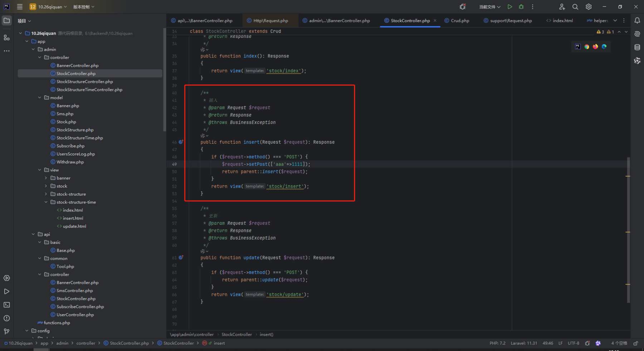Select Stock.php in the model folder
The height and width of the screenshot is (351, 644).
click(66, 122)
